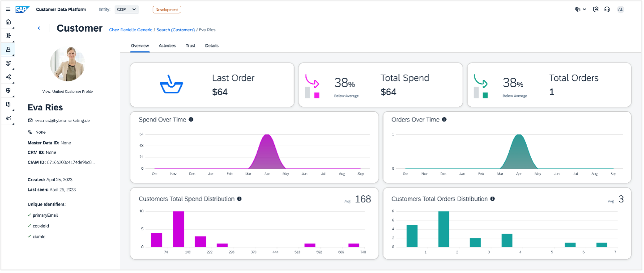Open the Customers person icon in sidebar

click(x=8, y=50)
